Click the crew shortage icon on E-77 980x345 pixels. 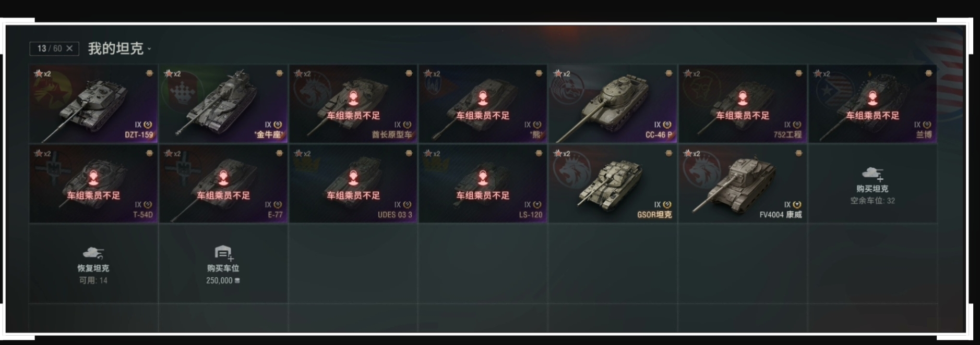coord(223,178)
